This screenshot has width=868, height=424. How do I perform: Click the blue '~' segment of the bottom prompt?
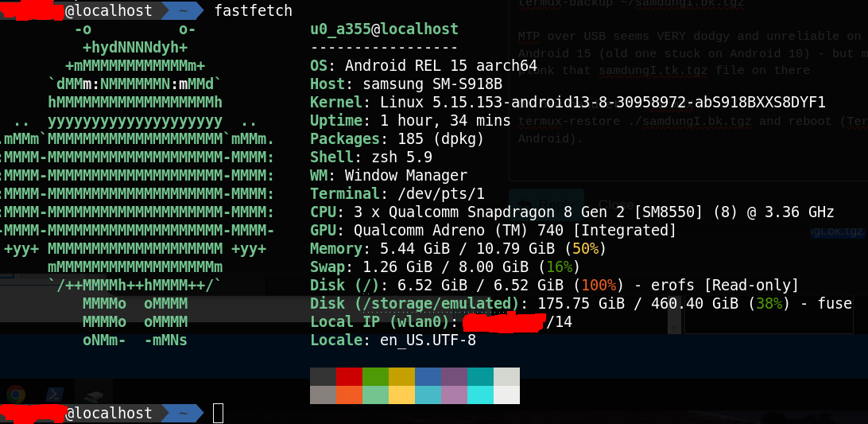pyautogui.click(x=183, y=414)
